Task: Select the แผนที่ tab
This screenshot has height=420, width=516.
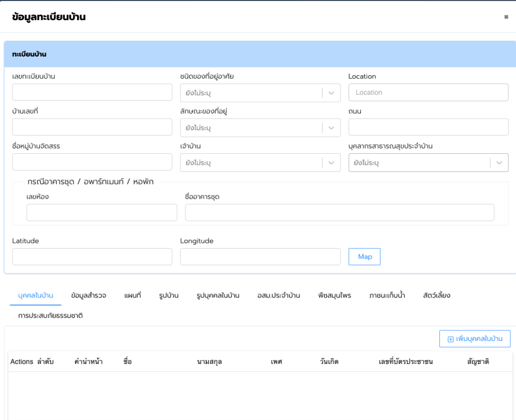Action: pos(132,295)
